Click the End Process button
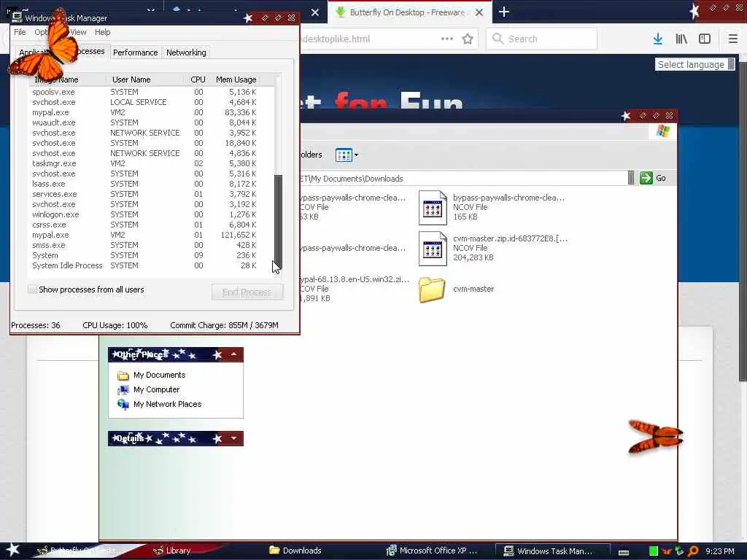This screenshot has width=747, height=560. point(247,292)
